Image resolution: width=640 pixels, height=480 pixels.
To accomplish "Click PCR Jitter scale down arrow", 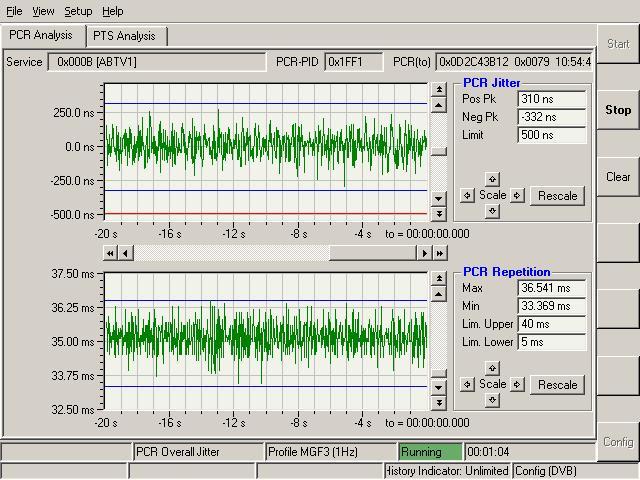I will (x=491, y=211).
